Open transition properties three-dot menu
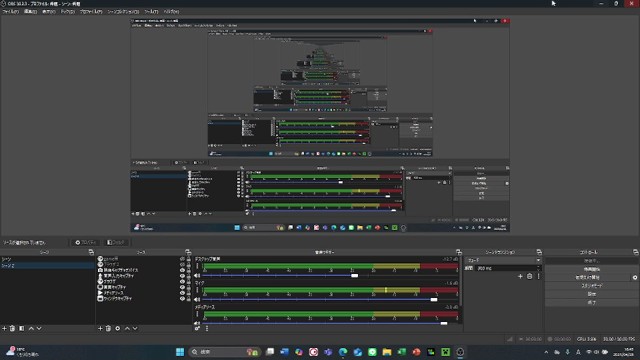 tap(538, 276)
